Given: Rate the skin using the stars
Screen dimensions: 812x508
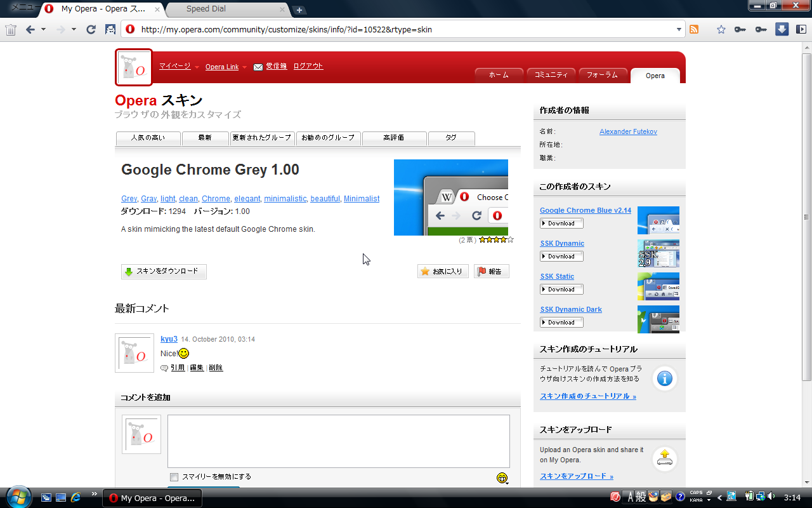Looking at the screenshot, I should (496, 240).
